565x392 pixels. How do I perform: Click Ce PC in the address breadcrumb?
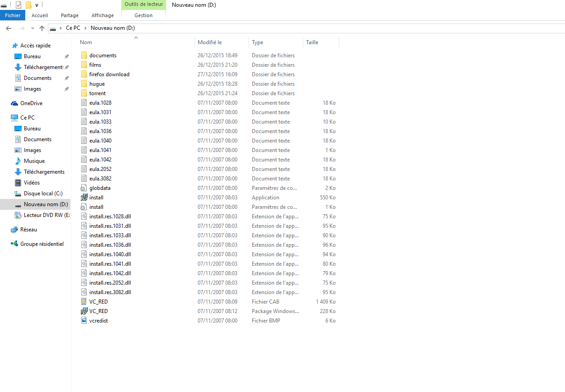click(x=73, y=28)
